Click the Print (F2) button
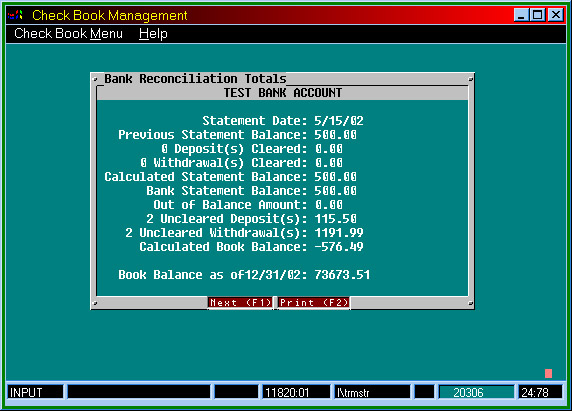 [314, 303]
